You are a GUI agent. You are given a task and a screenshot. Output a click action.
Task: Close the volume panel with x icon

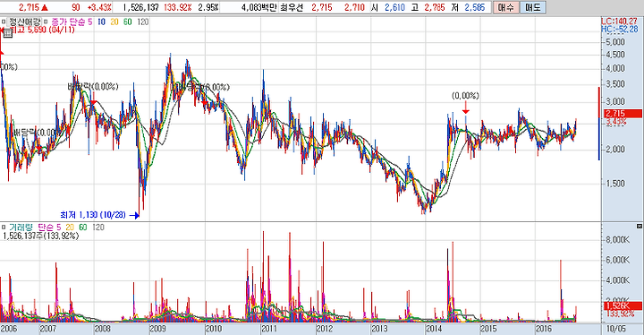[x=640, y=227]
